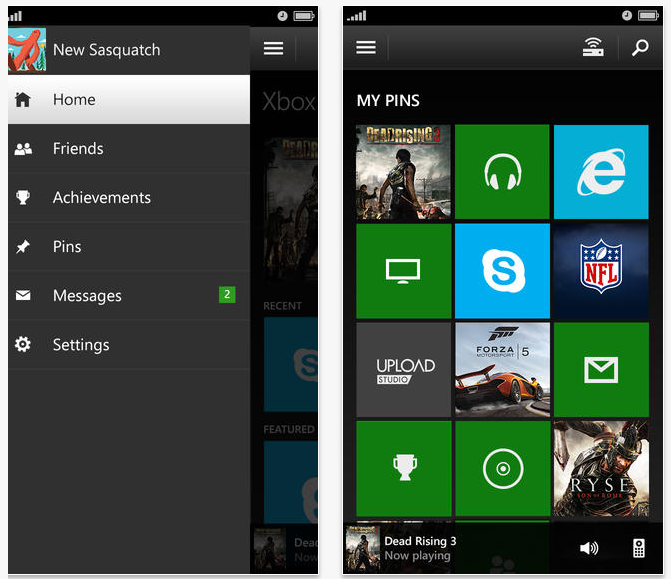Open the Dead Rising 3 pinned tile
This screenshot has height=579, width=671.
(x=404, y=172)
